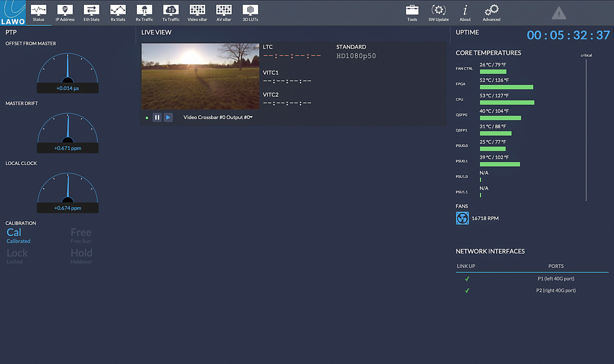Viewport: 614px width, 364px height.
Task: Click the fan speed icon
Action: pos(462,218)
